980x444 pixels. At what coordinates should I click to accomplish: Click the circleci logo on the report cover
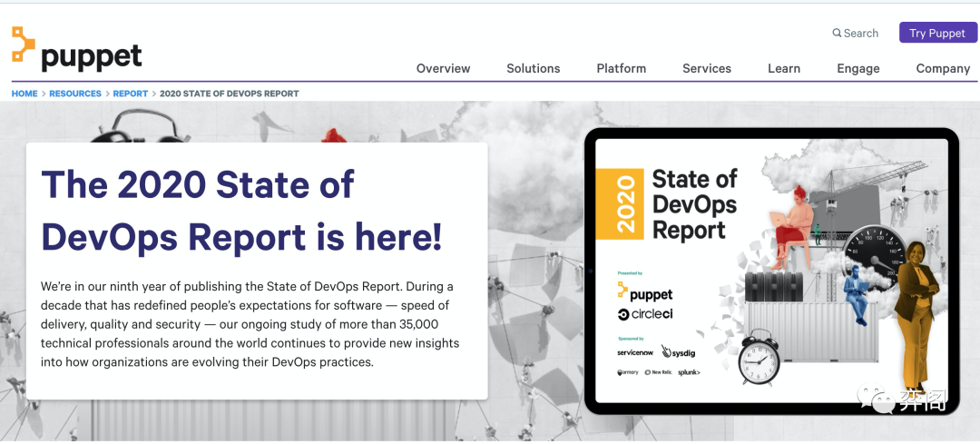pos(645,314)
